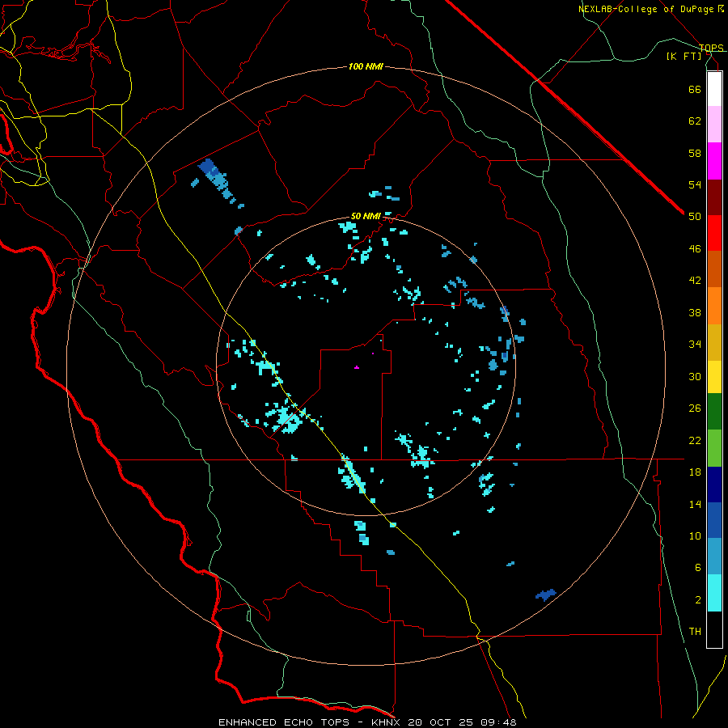
Task: Click the '6' legend value
Action: coord(698,568)
